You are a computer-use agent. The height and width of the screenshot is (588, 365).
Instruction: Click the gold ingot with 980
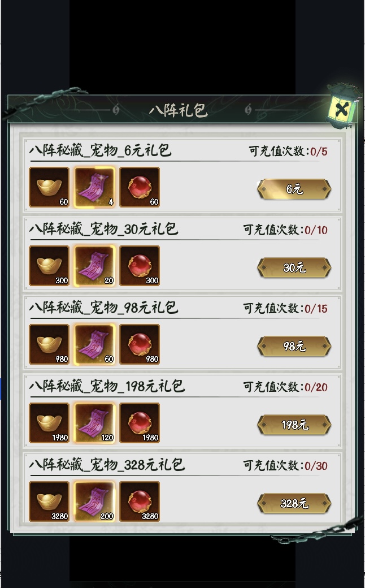click(49, 344)
